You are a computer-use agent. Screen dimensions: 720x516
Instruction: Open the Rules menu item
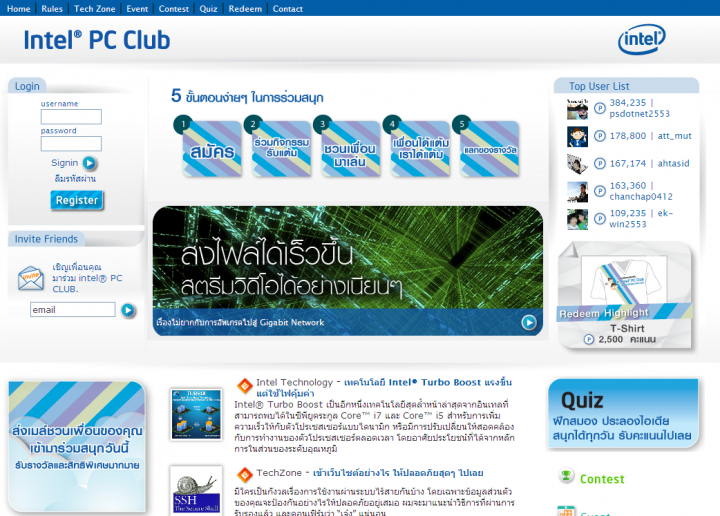[52, 9]
